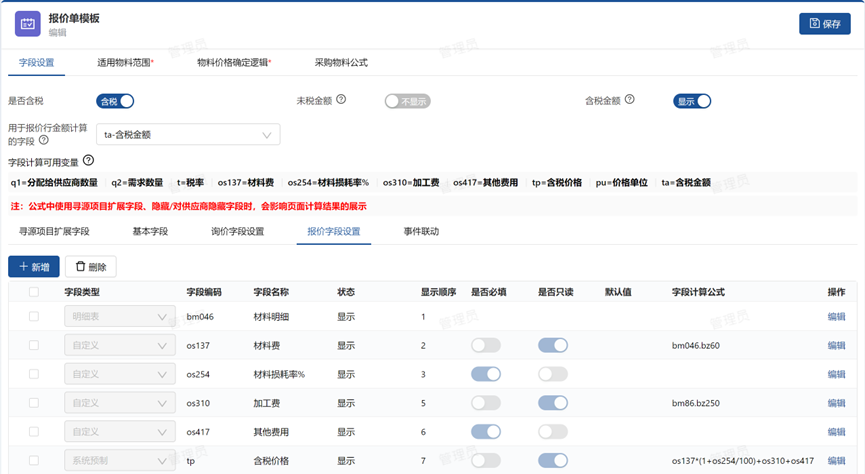Screen dimensions: 865x474
Task: Open help icon beside 未税金额
Action: click(x=341, y=99)
